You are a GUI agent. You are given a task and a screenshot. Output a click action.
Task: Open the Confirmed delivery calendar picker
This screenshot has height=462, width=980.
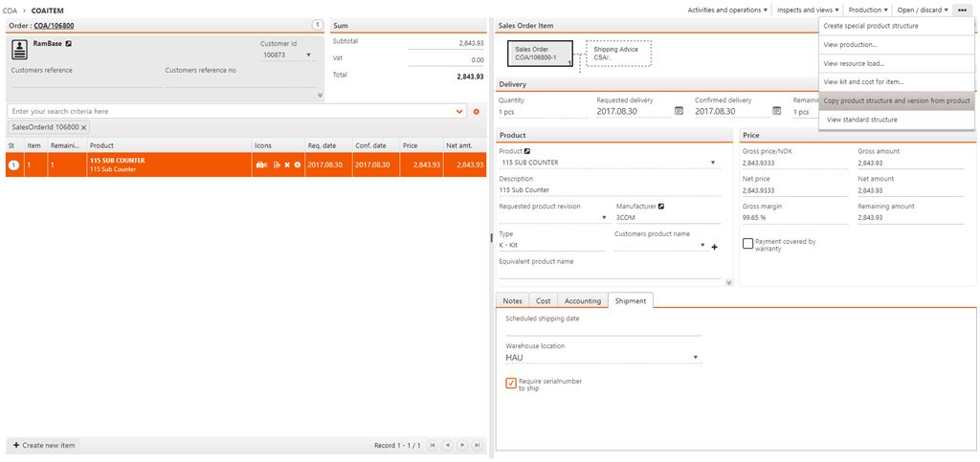tap(776, 111)
